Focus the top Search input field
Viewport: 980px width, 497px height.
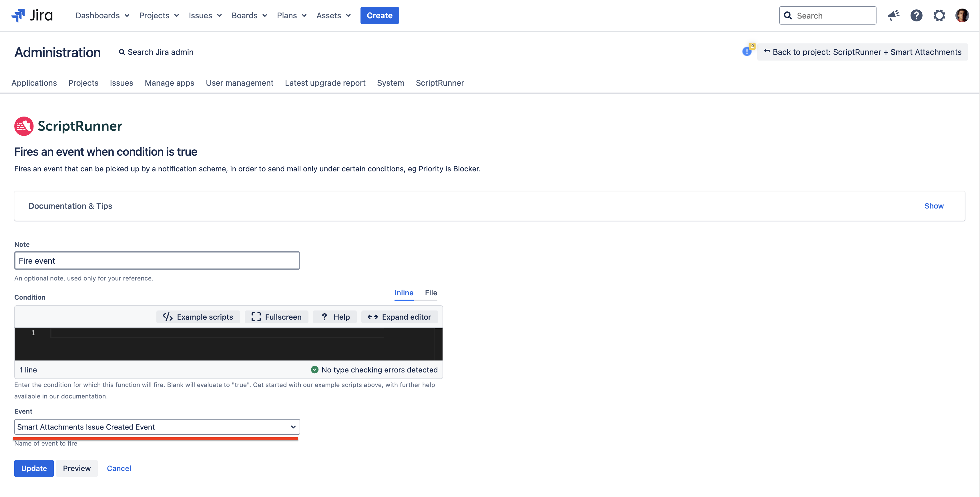[x=827, y=16]
